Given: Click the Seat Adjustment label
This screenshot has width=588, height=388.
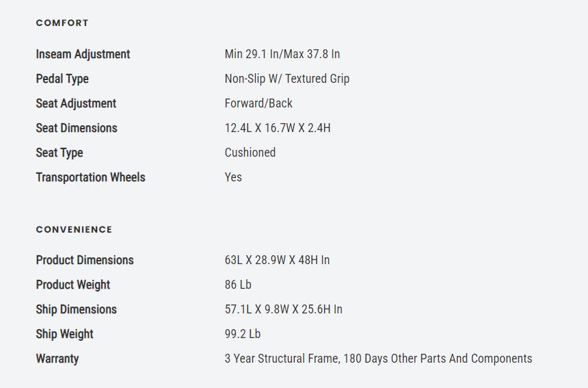Looking at the screenshot, I should click(76, 103).
